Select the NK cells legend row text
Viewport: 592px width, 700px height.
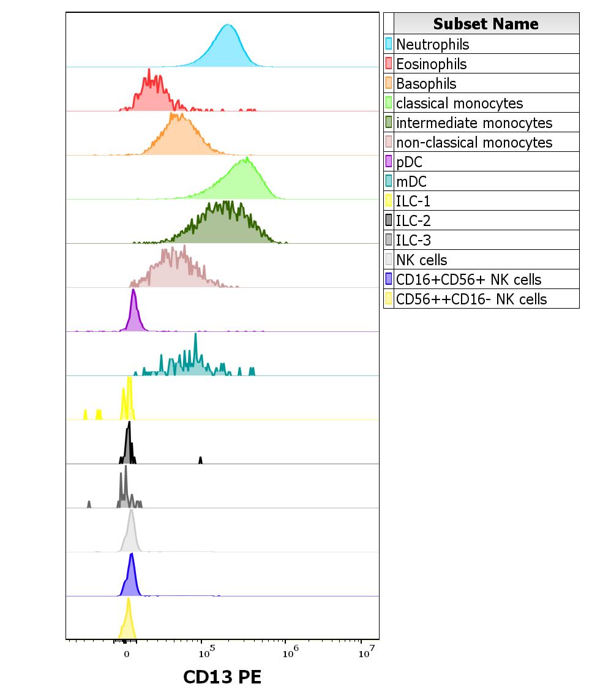click(x=422, y=260)
